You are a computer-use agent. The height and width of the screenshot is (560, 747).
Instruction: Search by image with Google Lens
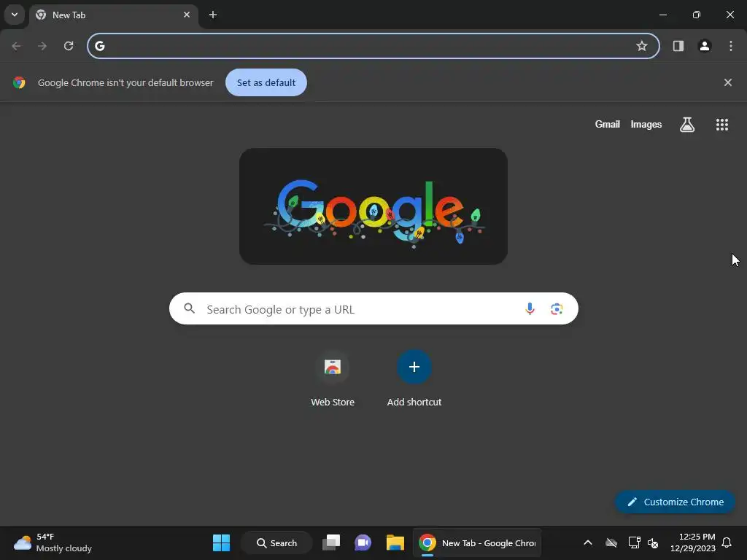(x=557, y=308)
